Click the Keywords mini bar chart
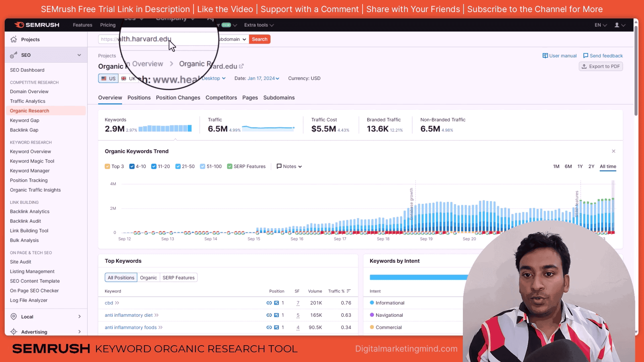 point(165,128)
